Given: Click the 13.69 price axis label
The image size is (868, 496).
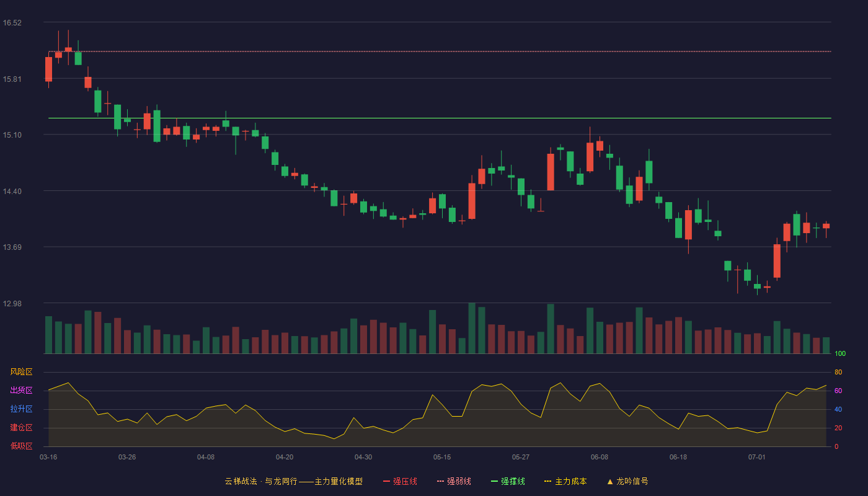Looking at the screenshot, I should [x=12, y=247].
